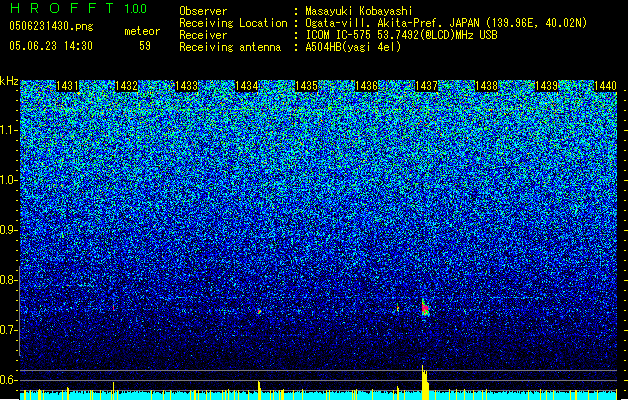629x400 pixels.
Task: Click the 'Observer' field label
Action: click(x=203, y=11)
